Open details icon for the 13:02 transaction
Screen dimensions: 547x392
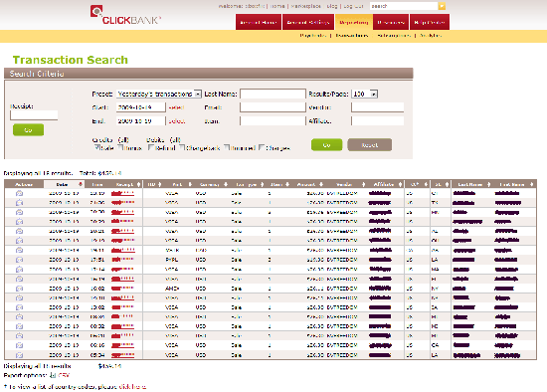(20, 307)
